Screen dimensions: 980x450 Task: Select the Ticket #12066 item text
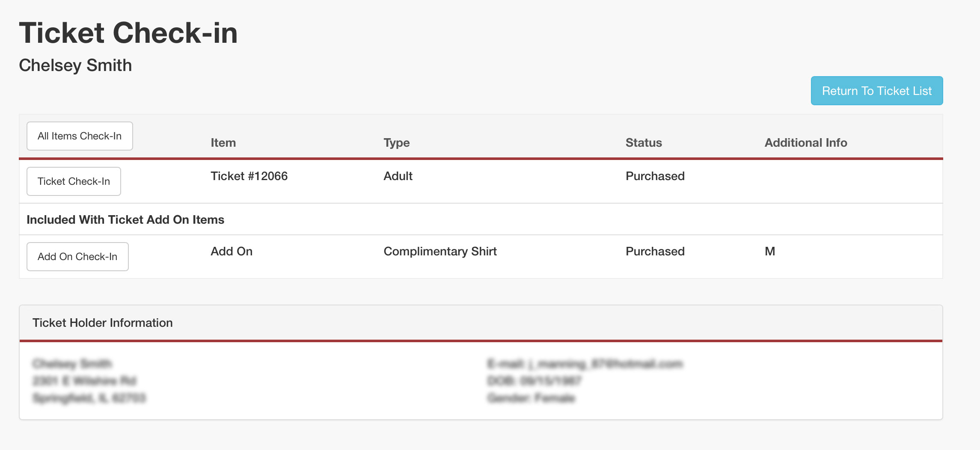coord(249,176)
